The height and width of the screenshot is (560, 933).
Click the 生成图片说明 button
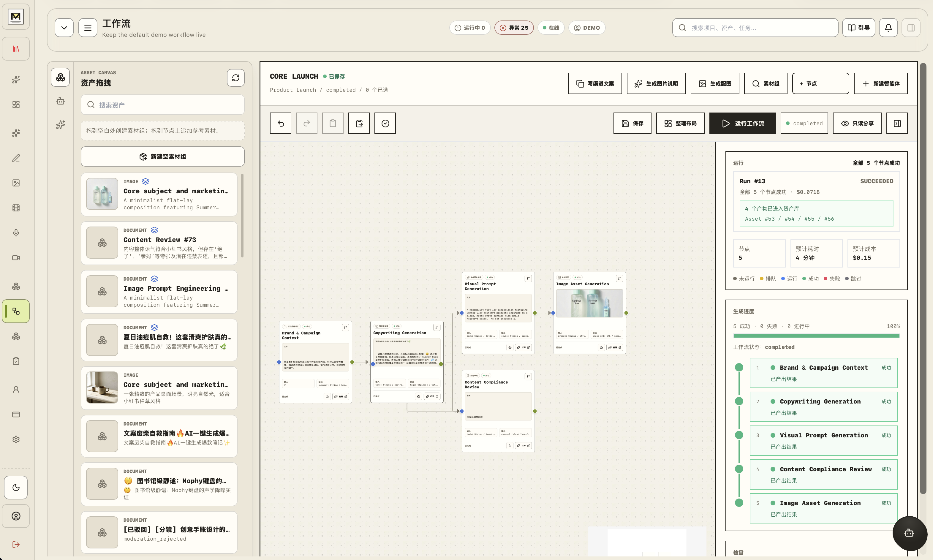pos(656,84)
